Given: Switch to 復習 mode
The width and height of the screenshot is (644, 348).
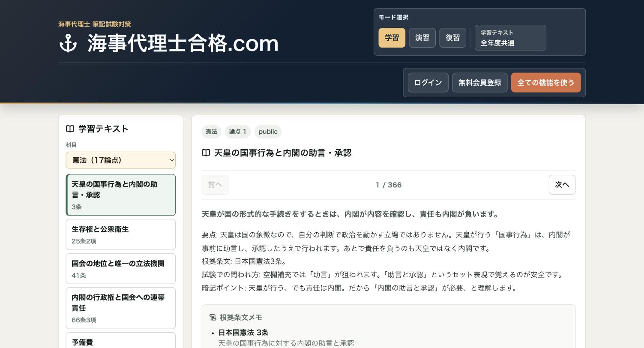Looking at the screenshot, I should 452,38.
